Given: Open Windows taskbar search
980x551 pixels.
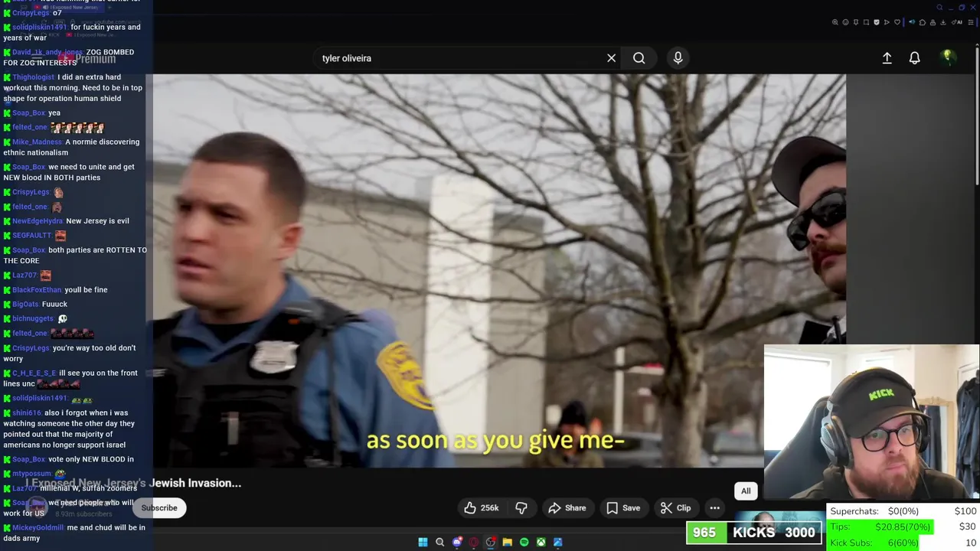Looking at the screenshot, I should click(439, 542).
